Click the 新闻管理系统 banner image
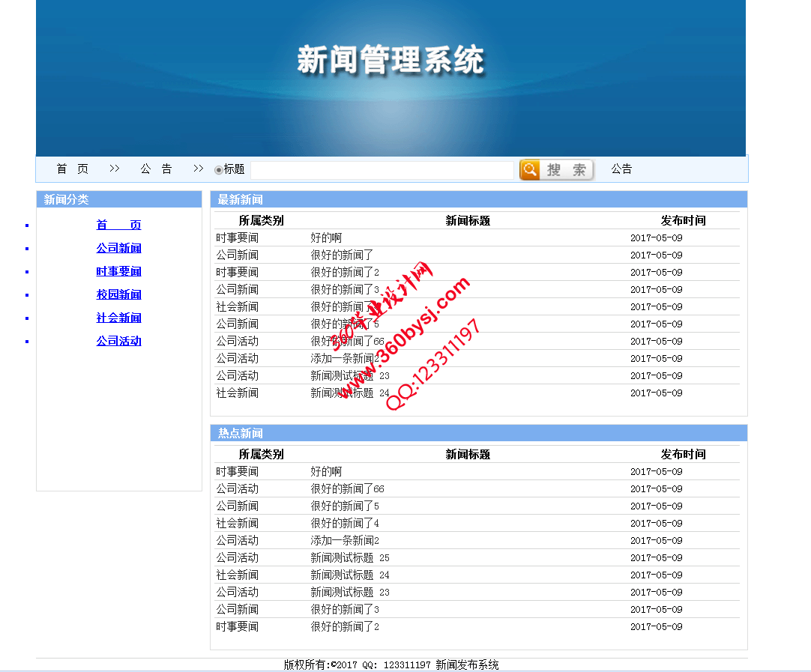Screen dimensions: 811x672 tap(391, 78)
